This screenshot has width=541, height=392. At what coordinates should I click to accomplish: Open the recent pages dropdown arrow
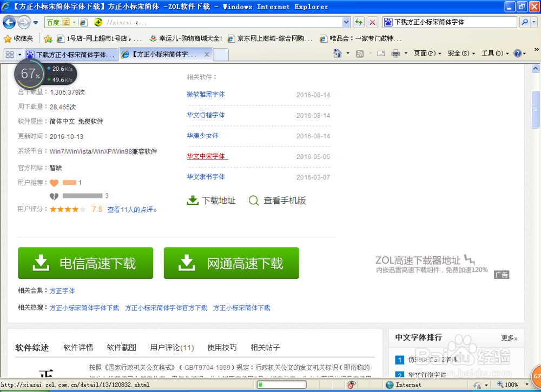[x=36, y=23]
